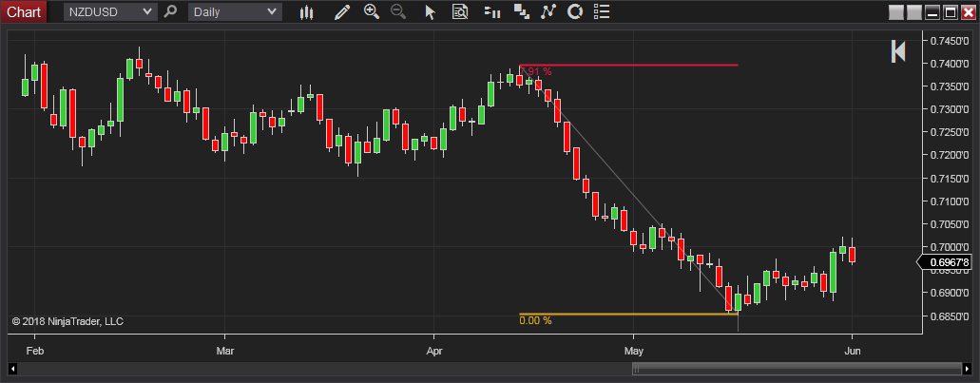Select the cursor pointer tool
Viewport: 980px width, 383px height.
coord(430,12)
